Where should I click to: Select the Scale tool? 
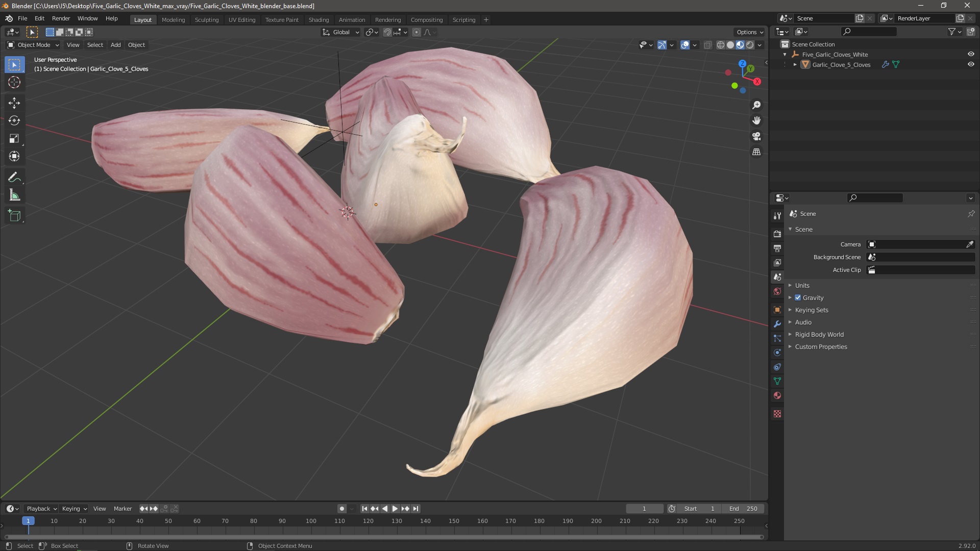point(14,139)
